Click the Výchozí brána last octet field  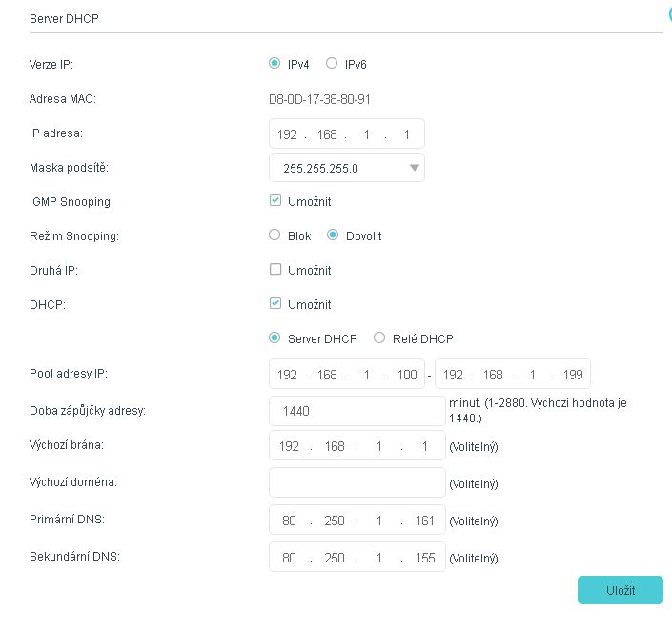(425, 446)
